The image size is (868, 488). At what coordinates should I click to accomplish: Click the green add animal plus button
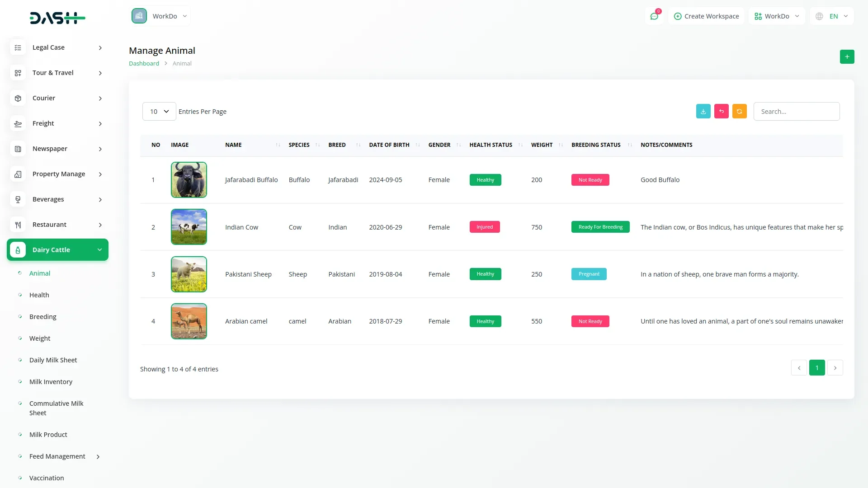[847, 57]
